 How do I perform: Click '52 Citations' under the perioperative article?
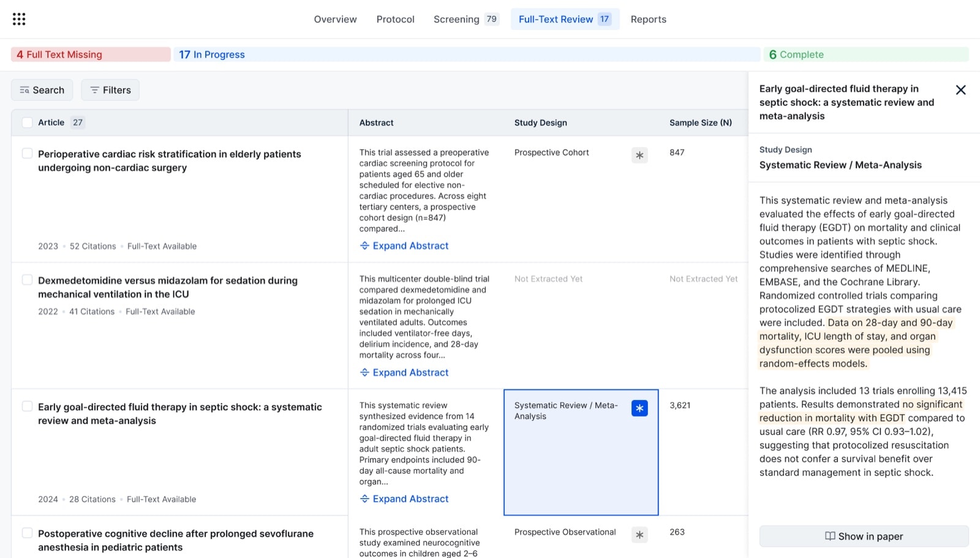coord(92,246)
